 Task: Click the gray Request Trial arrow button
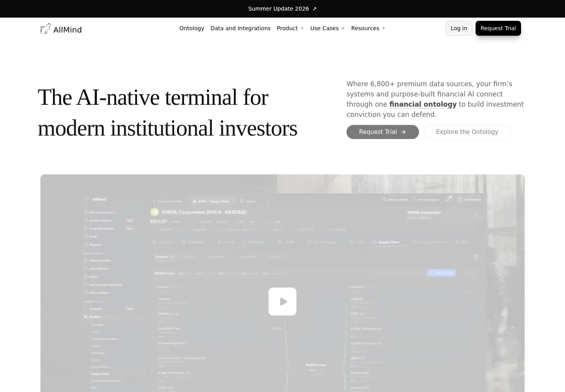(383, 132)
